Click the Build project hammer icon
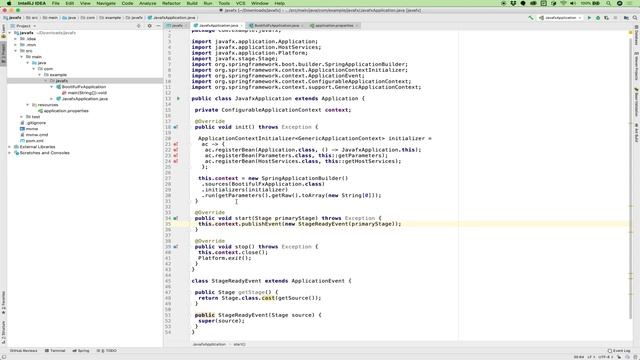 pyautogui.click(x=531, y=18)
